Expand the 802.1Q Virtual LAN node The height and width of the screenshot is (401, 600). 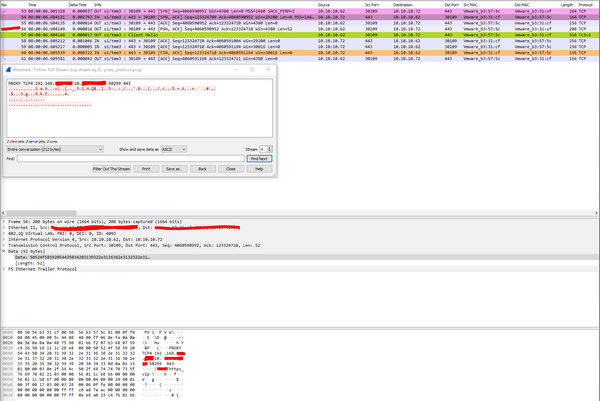point(4,233)
